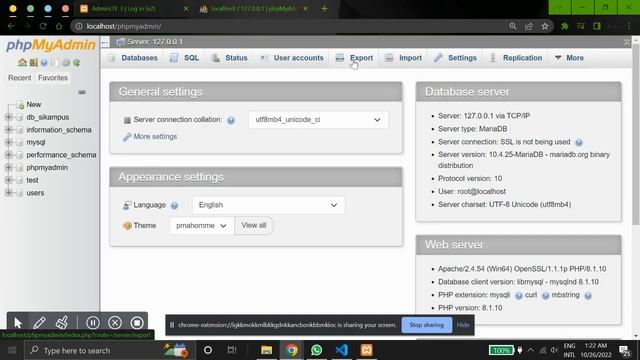Viewport: 640px width, 360px height.
Task: Stop the screen recording
Action: coord(137,323)
